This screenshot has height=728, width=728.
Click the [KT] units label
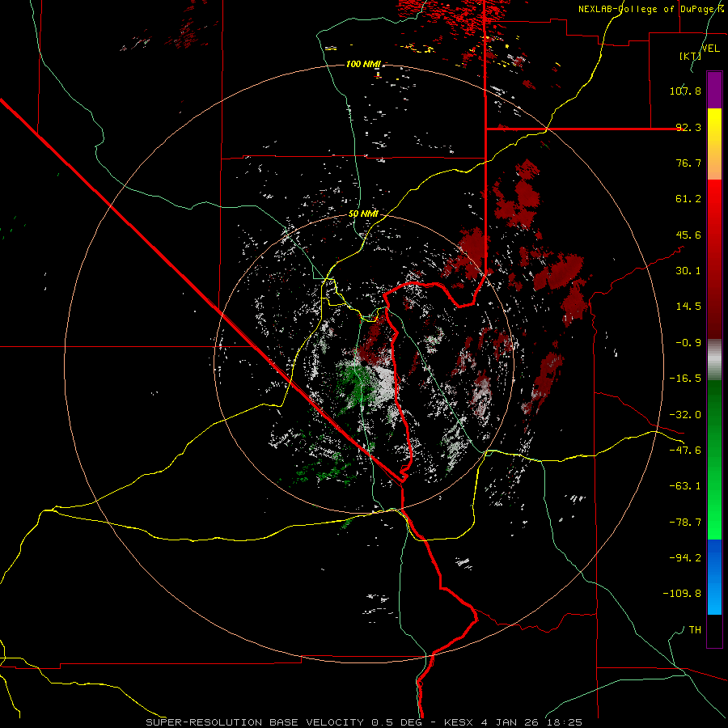click(x=690, y=56)
